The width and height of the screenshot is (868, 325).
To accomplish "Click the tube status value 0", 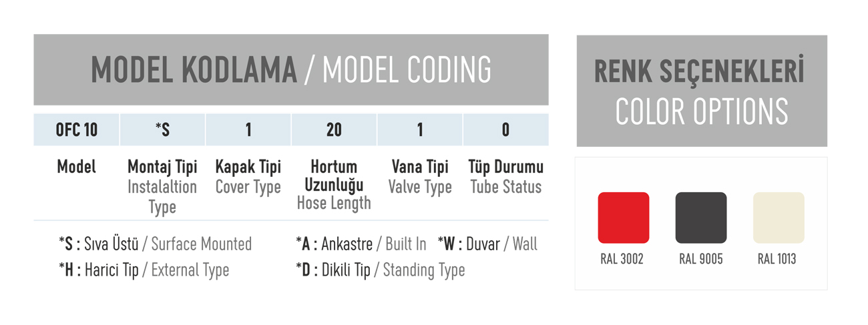I will (505, 130).
